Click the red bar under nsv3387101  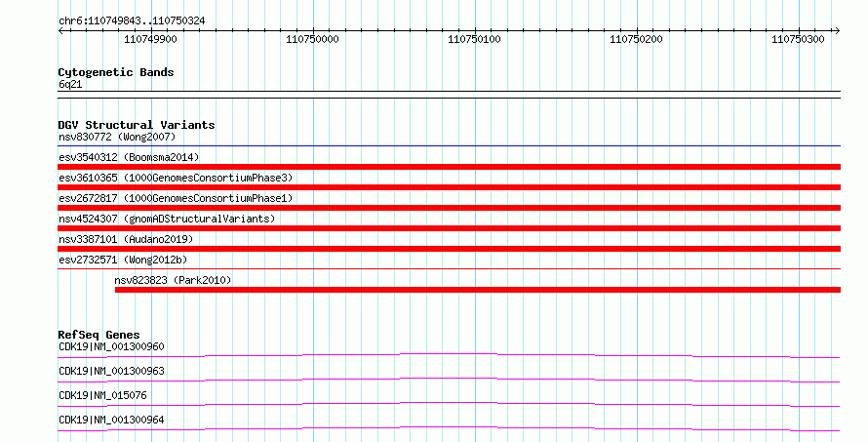pos(449,249)
